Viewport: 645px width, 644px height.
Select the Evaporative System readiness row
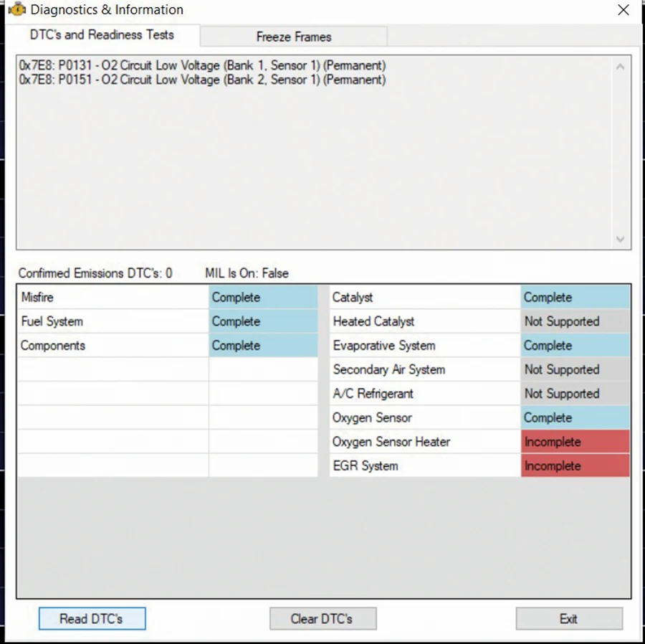(424, 345)
